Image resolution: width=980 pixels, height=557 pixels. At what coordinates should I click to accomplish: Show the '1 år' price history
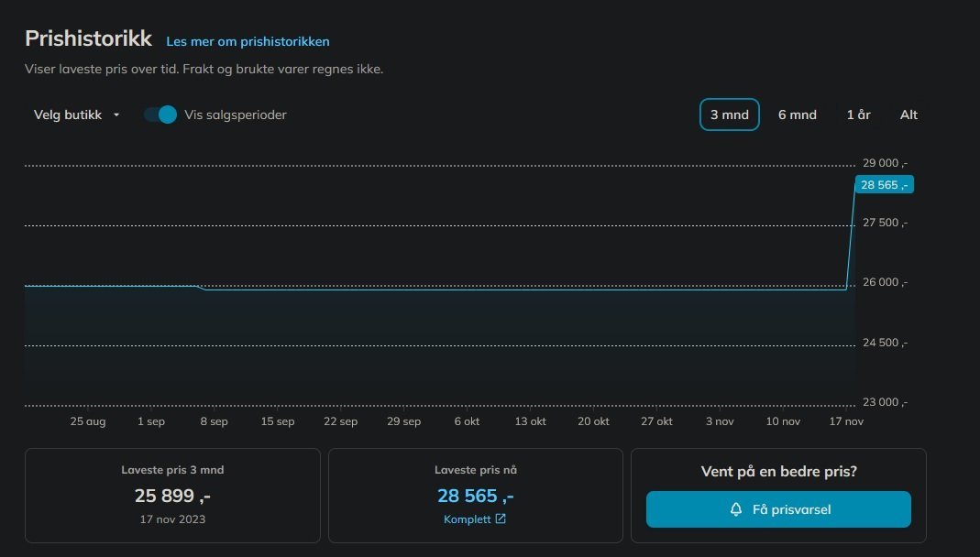[x=858, y=115]
